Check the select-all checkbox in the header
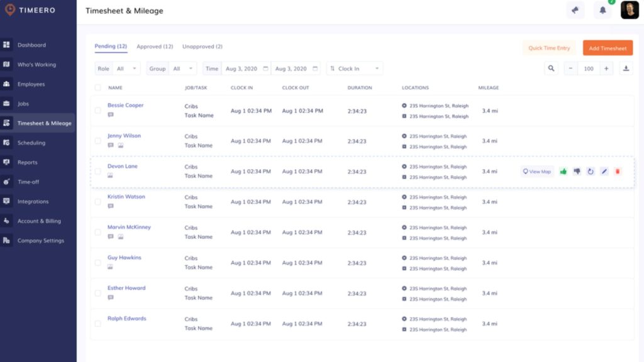 98,88
